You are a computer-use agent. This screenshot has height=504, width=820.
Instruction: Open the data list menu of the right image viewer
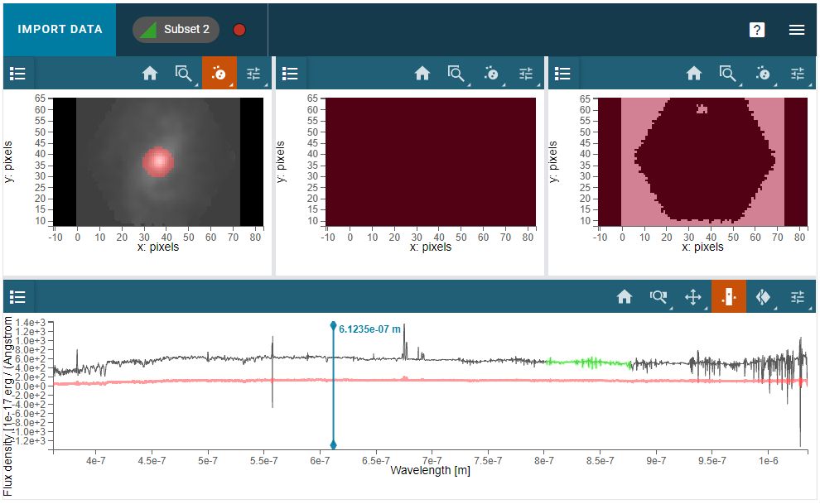[562, 73]
